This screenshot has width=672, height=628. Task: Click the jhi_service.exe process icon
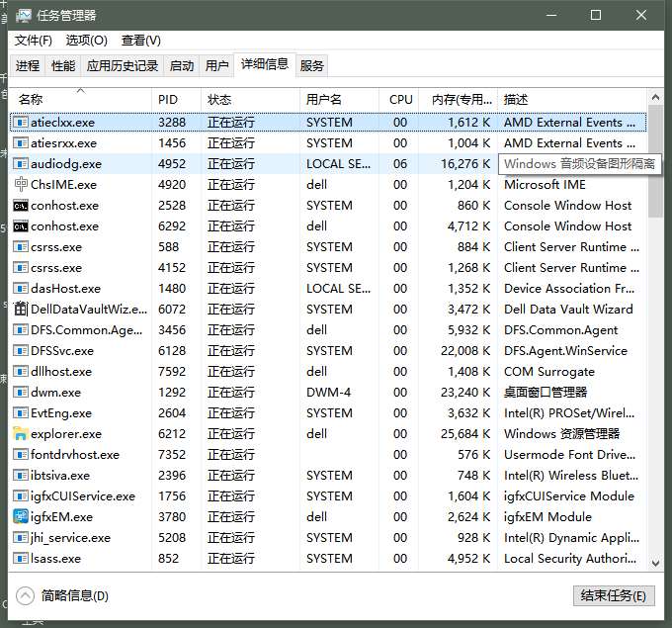(20, 537)
